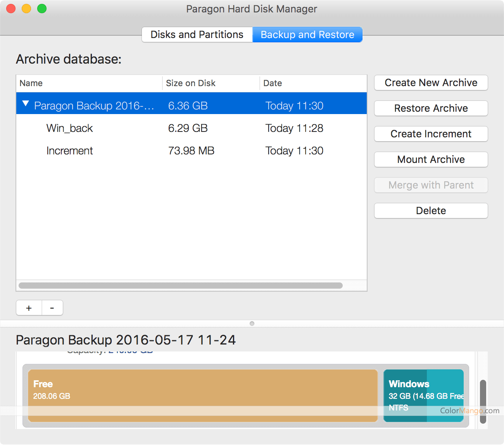Viewport: 504px width, 445px height.
Task: Click the vertical scrollbar in disk panel
Action: pyautogui.click(x=483, y=401)
